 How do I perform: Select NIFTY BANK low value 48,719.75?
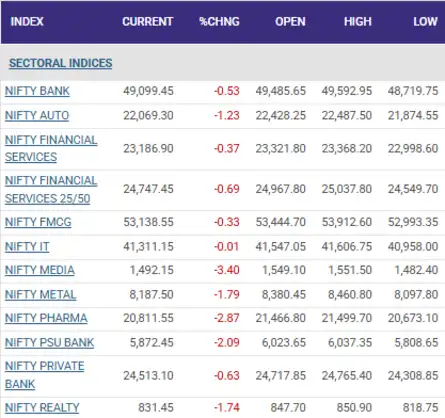[x=413, y=91]
